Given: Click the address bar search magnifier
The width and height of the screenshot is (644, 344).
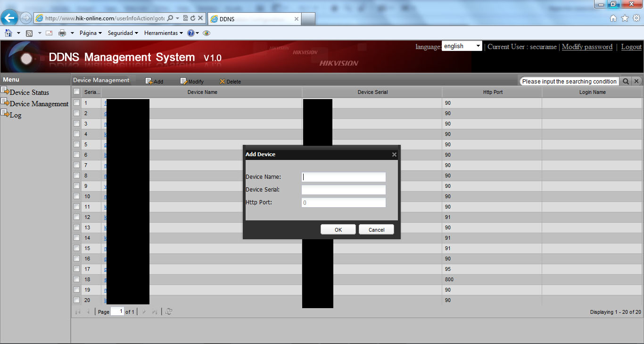Looking at the screenshot, I should 170,18.
